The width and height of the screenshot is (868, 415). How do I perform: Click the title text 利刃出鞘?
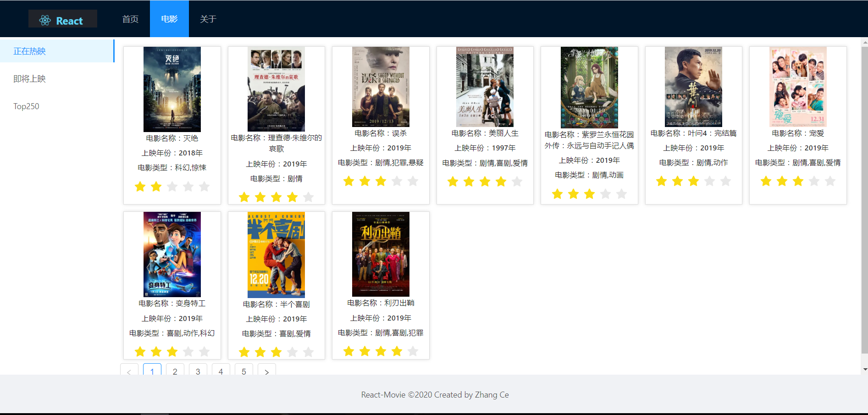[x=399, y=303]
